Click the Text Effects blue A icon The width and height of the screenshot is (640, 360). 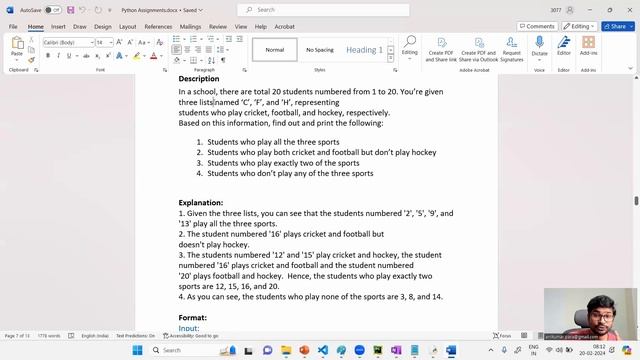pos(119,56)
